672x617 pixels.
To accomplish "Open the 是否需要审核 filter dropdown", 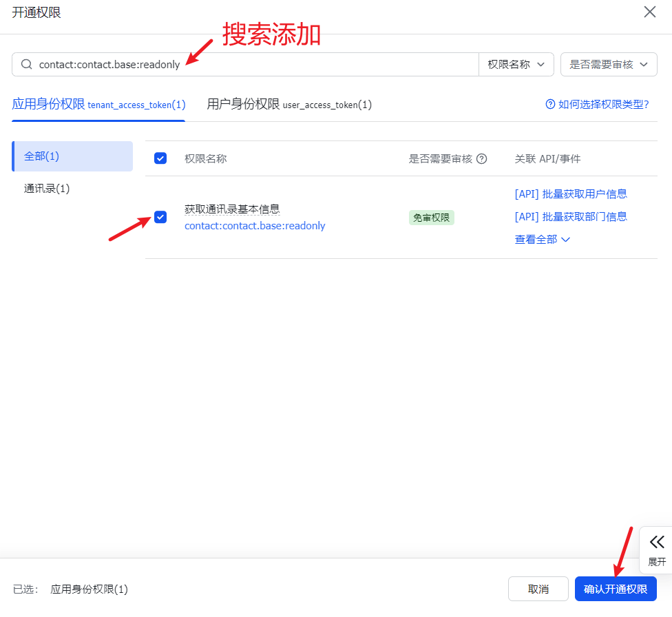I will click(x=609, y=64).
